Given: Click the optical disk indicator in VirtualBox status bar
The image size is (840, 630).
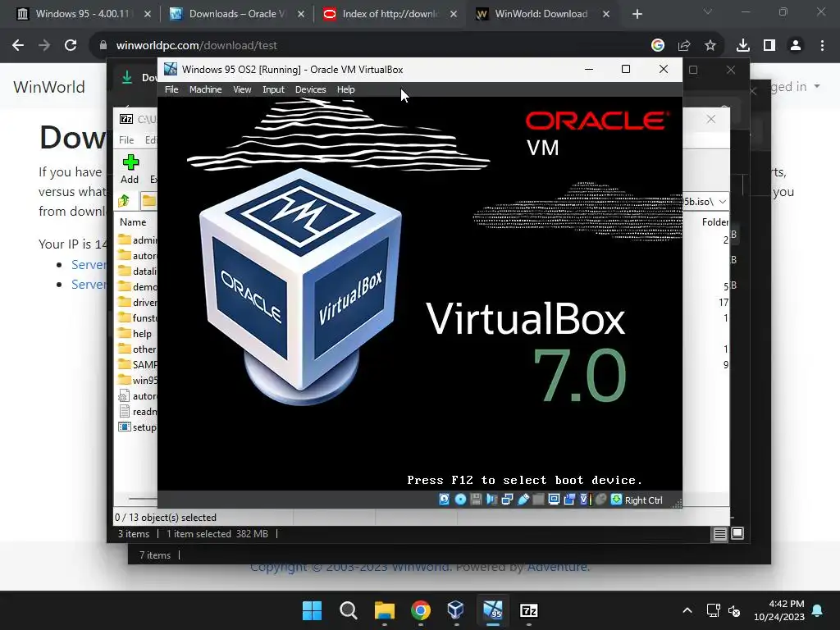Looking at the screenshot, I should pyautogui.click(x=460, y=500).
